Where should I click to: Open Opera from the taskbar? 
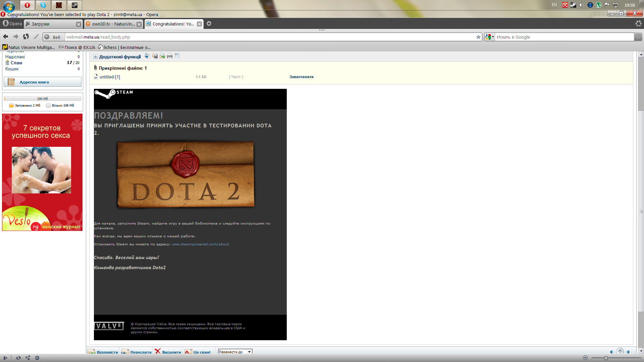[x=27, y=5]
